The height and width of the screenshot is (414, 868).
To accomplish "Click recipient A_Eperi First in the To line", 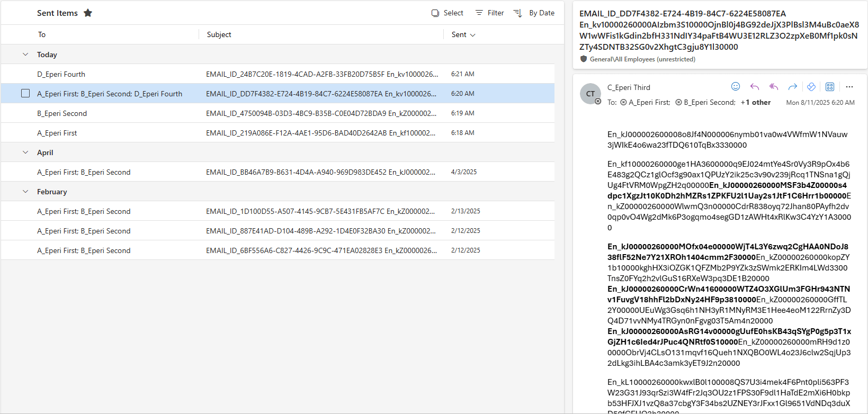I will (649, 103).
